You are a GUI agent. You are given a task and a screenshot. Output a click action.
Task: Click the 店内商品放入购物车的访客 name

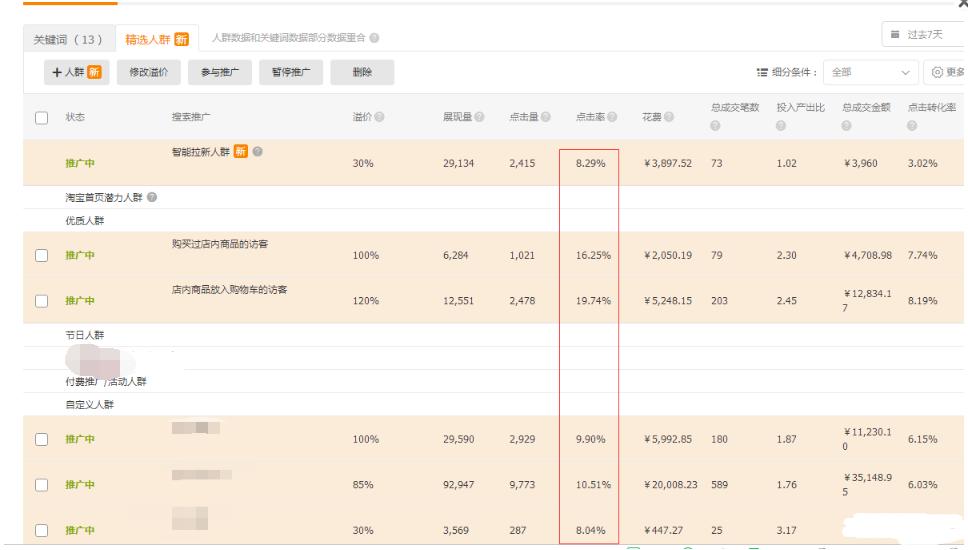[230, 290]
